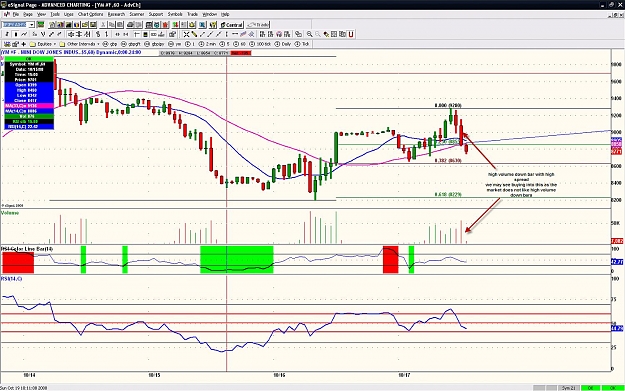Open the Symbols menu
The height and width of the screenshot is (391, 625).
click(175, 14)
